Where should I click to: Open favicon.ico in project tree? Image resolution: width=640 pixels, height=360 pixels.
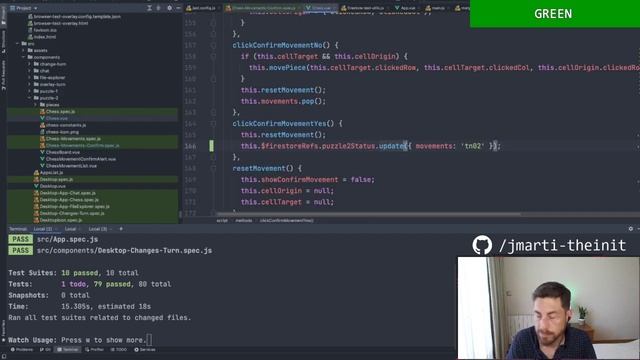pos(42,30)
